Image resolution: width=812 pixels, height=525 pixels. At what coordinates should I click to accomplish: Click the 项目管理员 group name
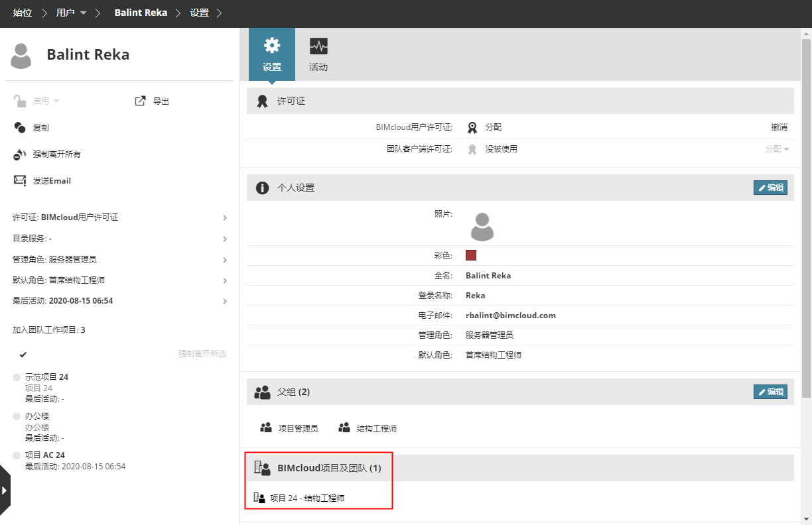click(298, 429)
